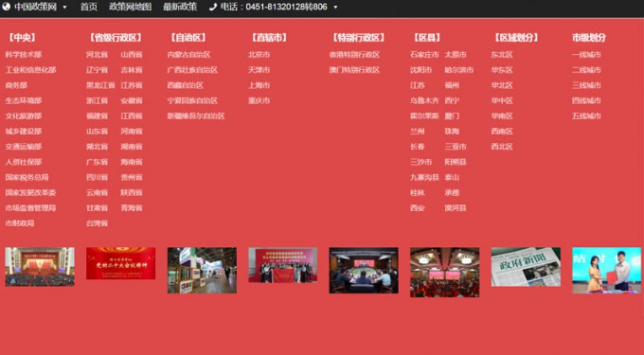Choose 乌鲁木齐 in the 区县 column
Viewport: 644px width, 355px height.
pyautogui.click(x=424, y=100)
